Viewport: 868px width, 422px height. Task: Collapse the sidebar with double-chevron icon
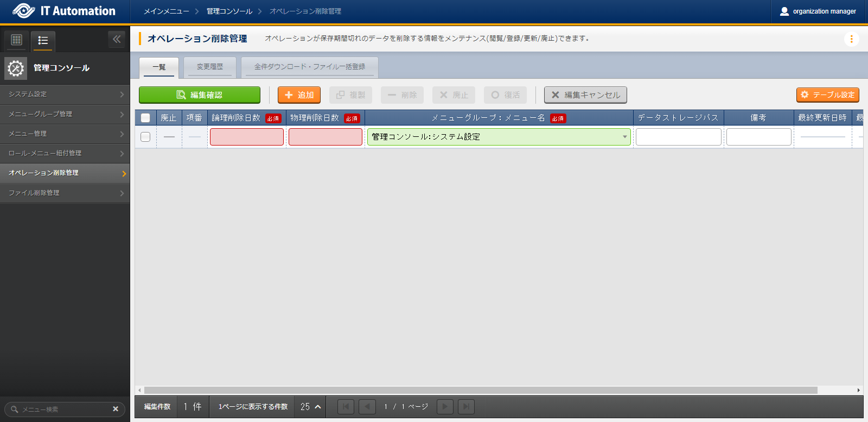[x=117, y=39]
